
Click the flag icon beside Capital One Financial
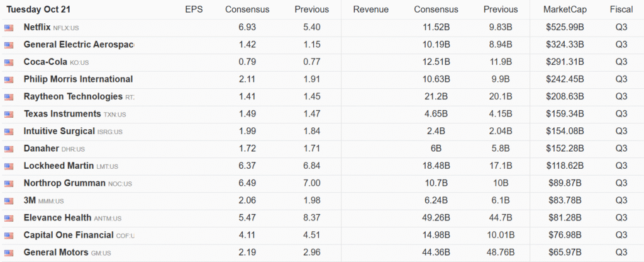9,236
